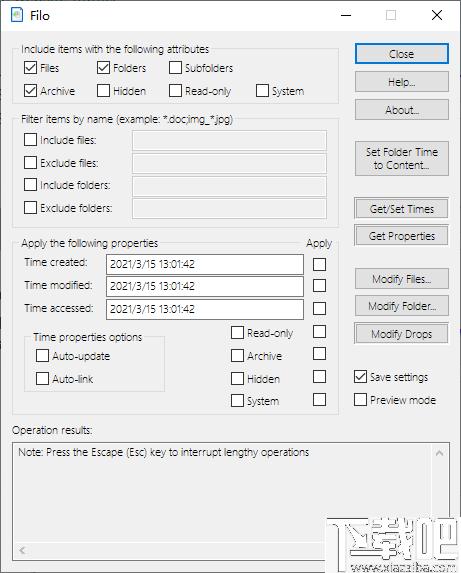This screenshot has height=573, width=461.
Task: Enable Auto-update time option
Action: [42, 356]
